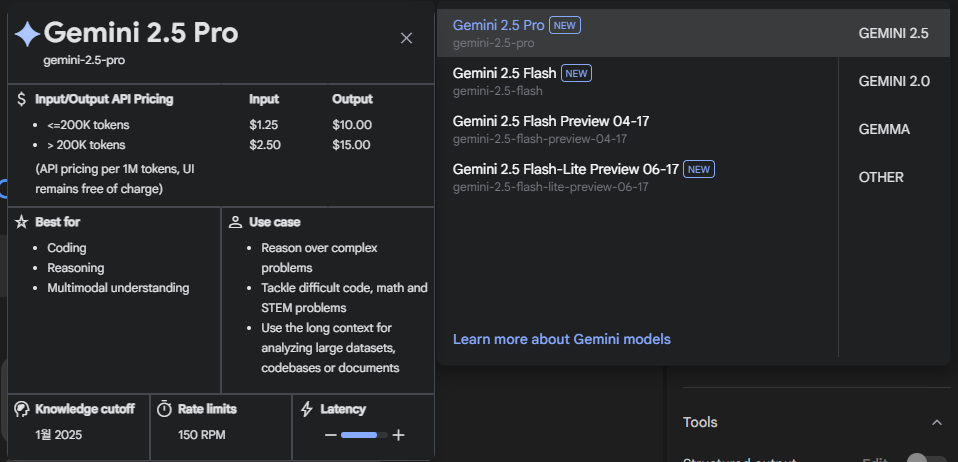Image resolution: width=958 pixels, height=462 pixels.
Task: Choose Gemini 2.5 Flash Preview 04-17
Action: (637, 129)
